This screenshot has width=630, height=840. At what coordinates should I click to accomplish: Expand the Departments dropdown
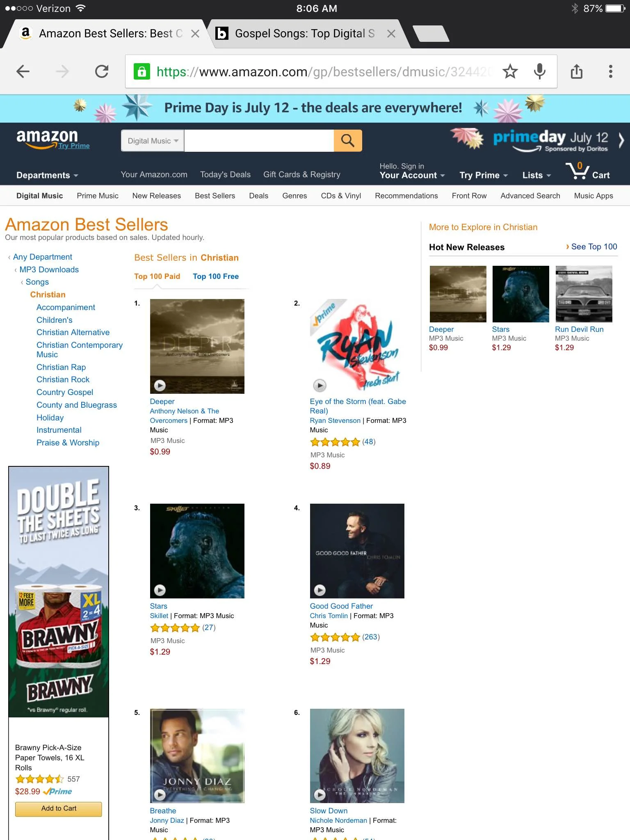pos(47,175)
